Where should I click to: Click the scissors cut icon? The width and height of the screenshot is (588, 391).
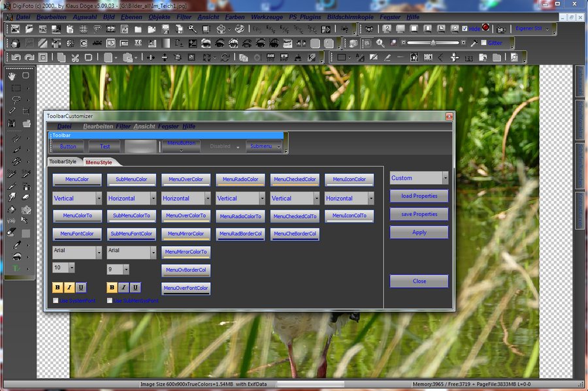pyautogui.click(x=75, y=57)
